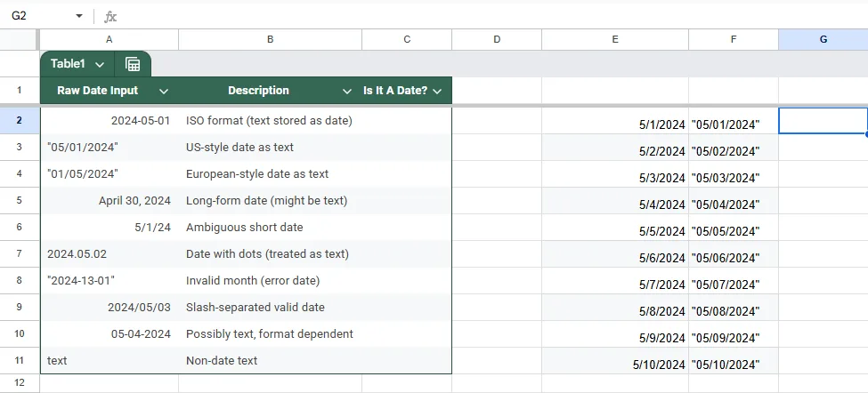Select cell showing 5/7/2024
The height and width of the screenshot is (393, 868).
point(615,280)
